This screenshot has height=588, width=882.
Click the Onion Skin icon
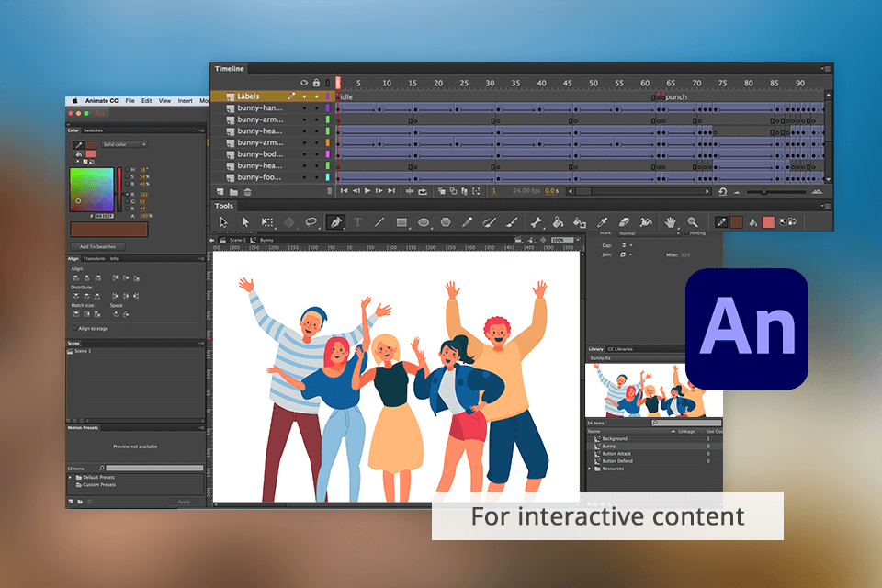(x=442, y=191)
